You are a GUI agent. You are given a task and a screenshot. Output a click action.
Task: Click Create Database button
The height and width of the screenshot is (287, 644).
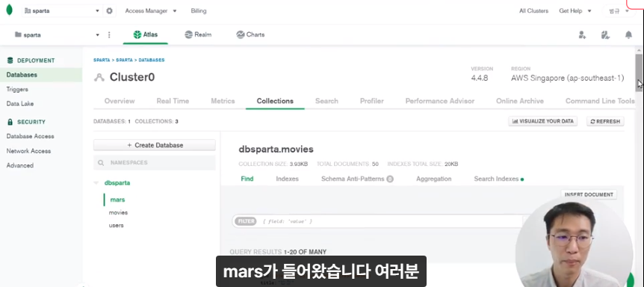(155, 145)
